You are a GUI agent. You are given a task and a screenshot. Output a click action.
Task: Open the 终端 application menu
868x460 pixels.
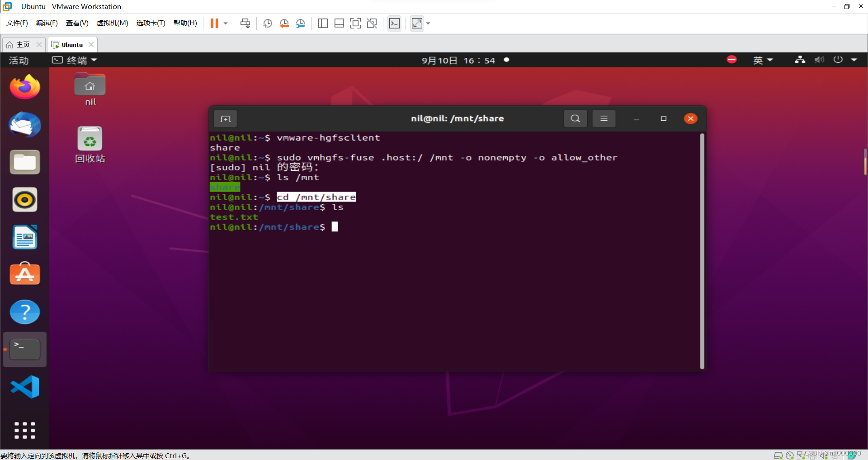75,60
